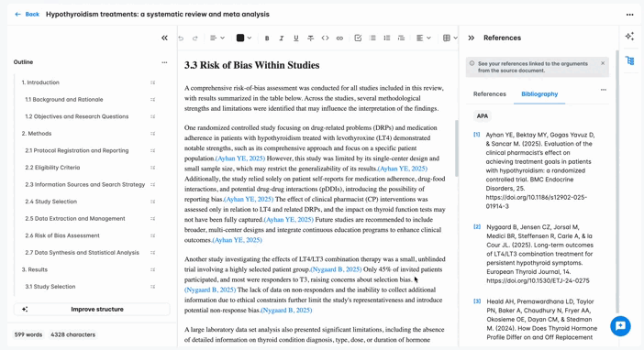Select outline item 2.3 Information Sources and Search Strategy
This screenshot has height=350, width=644.
point(84,185)
